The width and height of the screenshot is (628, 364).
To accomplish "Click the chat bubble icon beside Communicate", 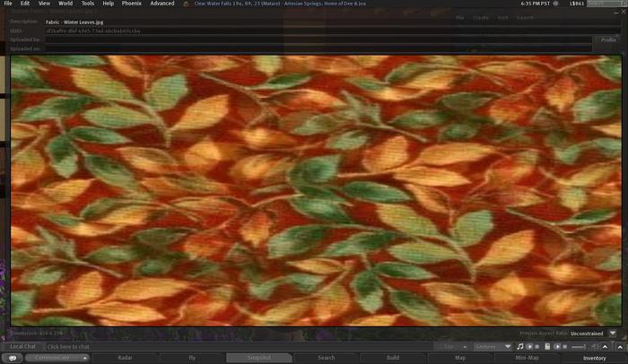I will tap(13, 358).
